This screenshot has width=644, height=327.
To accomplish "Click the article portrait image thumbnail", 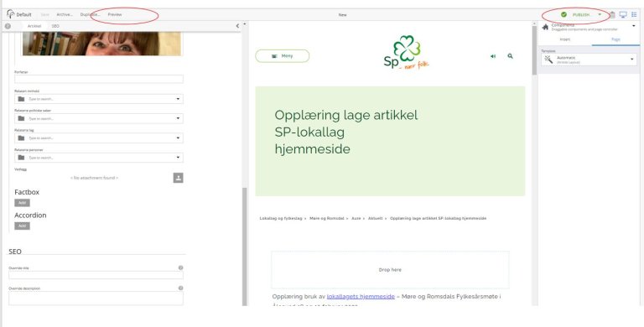I will (101, 44).
